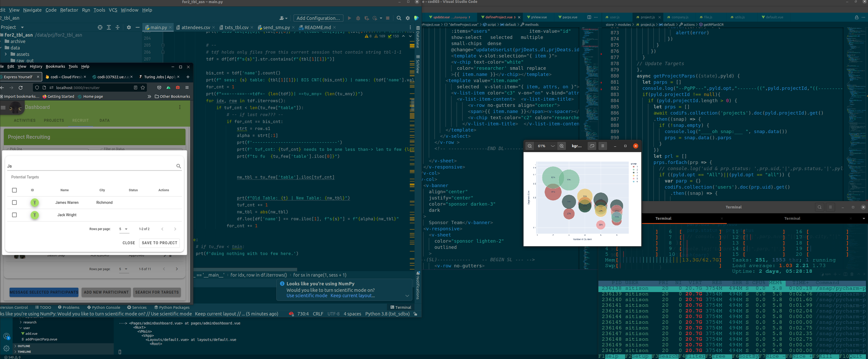Viewport: 868px width, 359px height.
Task: Zoom in on the bubble chart image
Action: click(561, 146)
